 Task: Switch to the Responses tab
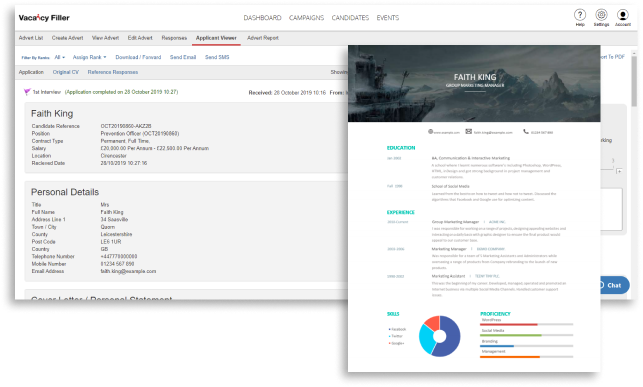pos(174,38)
